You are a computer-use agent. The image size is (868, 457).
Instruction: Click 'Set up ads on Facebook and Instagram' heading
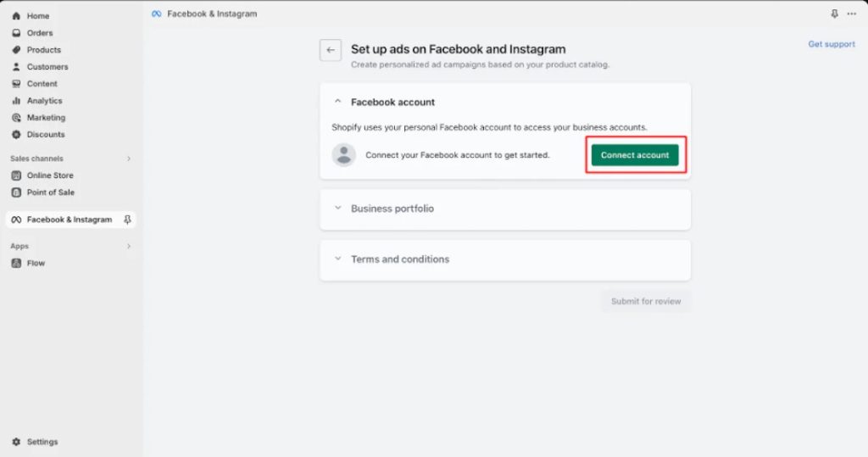(x=459, y=49)
